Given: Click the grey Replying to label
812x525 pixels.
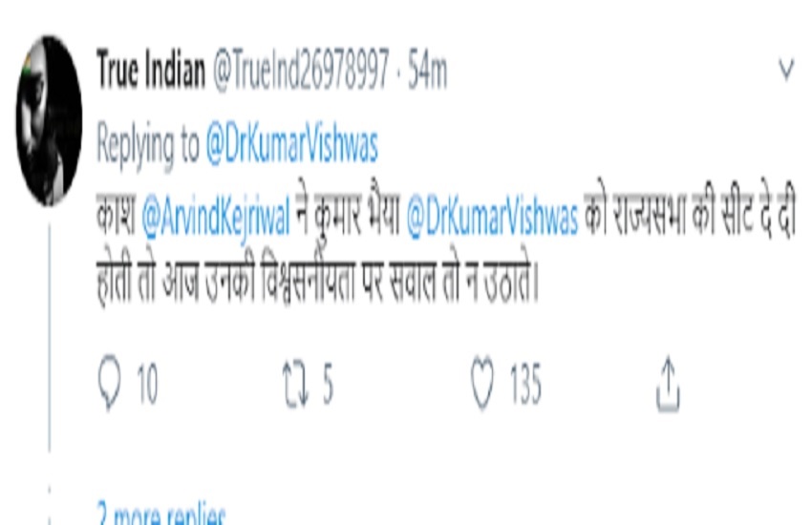Looking at the screenshot, I should (x=148, y=144).
